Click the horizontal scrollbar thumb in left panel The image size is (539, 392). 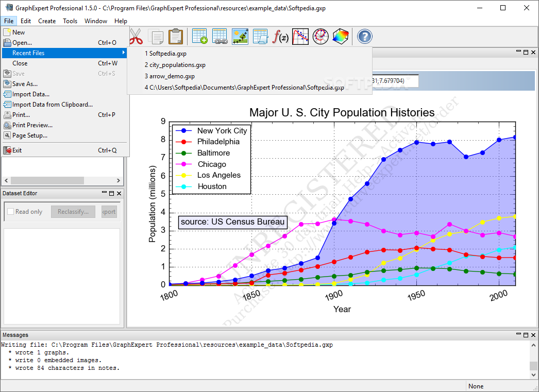pyautogui.click(x=47, y=180)
